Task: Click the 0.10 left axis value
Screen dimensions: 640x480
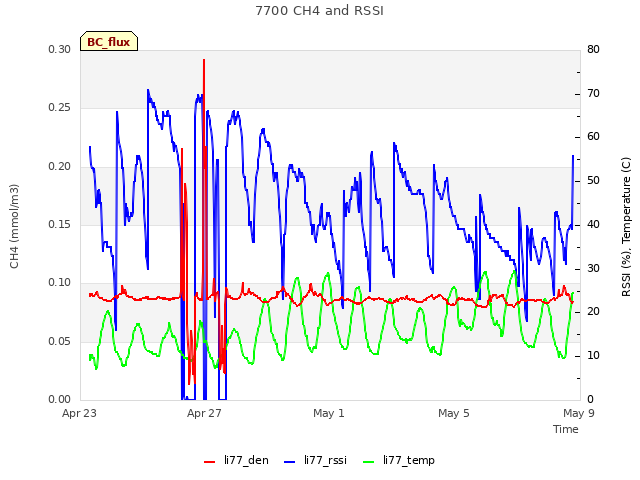Action: pyautogui.click(x=60, y=283)
